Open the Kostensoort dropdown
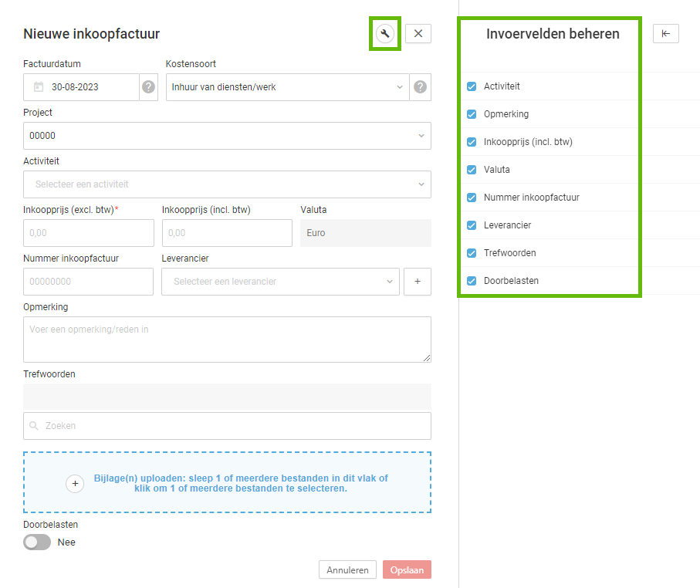Screen dimensions: 700x588 288,87
